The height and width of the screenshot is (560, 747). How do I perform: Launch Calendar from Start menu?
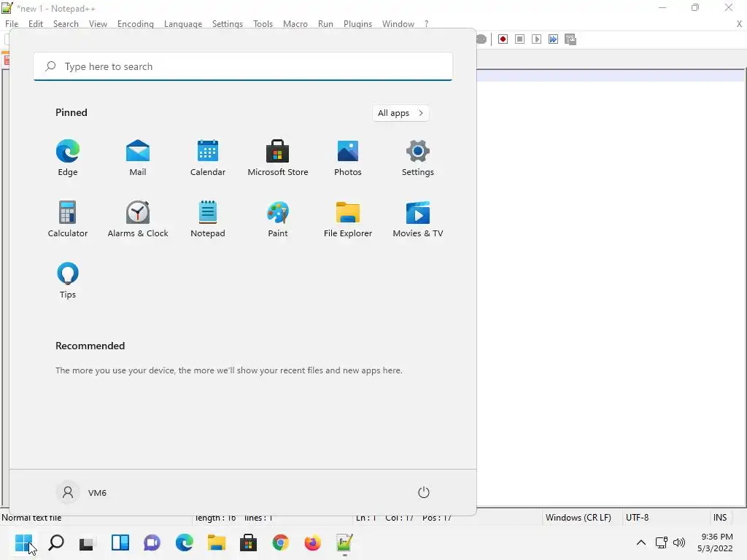pyautogui.click(x=208, y=158)
